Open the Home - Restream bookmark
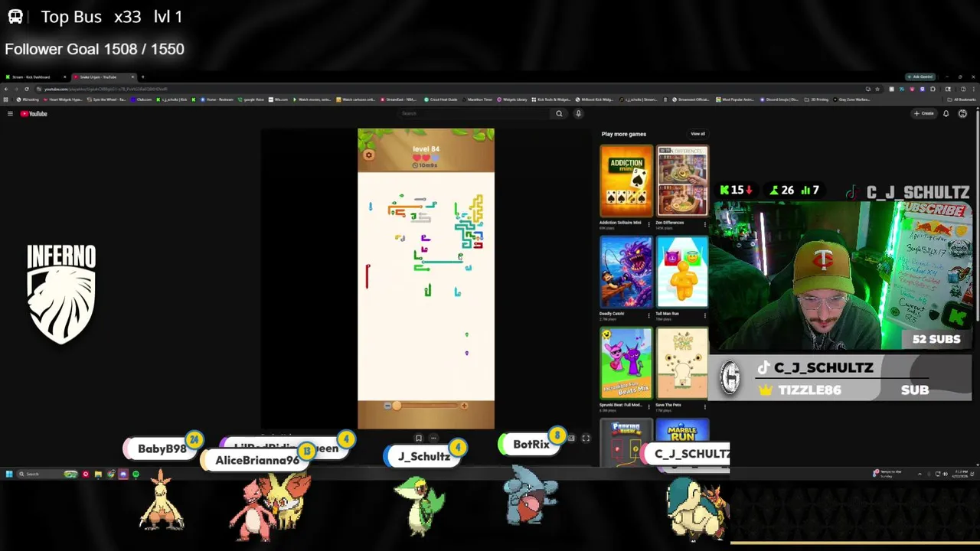The width and height of the screenshot is (980, 551). 217,99
